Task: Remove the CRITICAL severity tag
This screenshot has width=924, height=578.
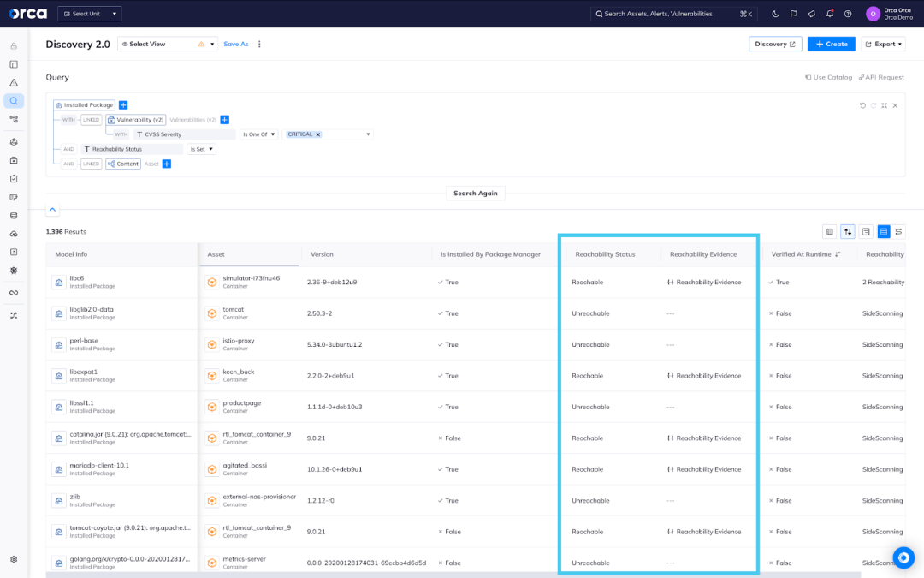Action: [318, 134]
